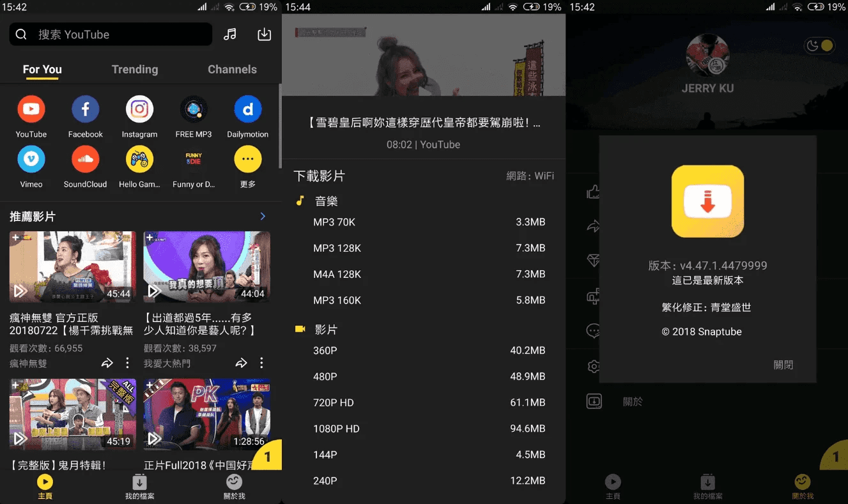Image resolution: width=848 pixels, height=504 pixels.
Task: Select 720P HD video download option
Action: tap(424, 402)
